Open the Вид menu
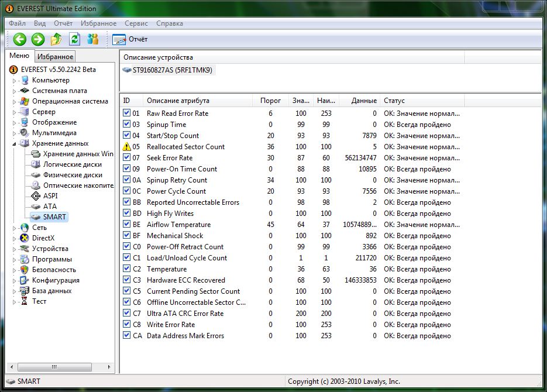The image size is (547, 392). pyautogui.click(x=40, y=23)
